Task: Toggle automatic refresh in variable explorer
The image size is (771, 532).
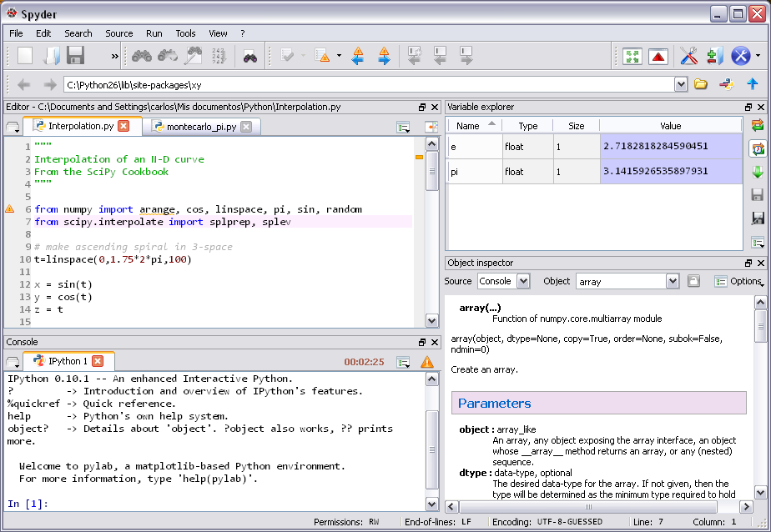Action: click(x=757, y=148)
